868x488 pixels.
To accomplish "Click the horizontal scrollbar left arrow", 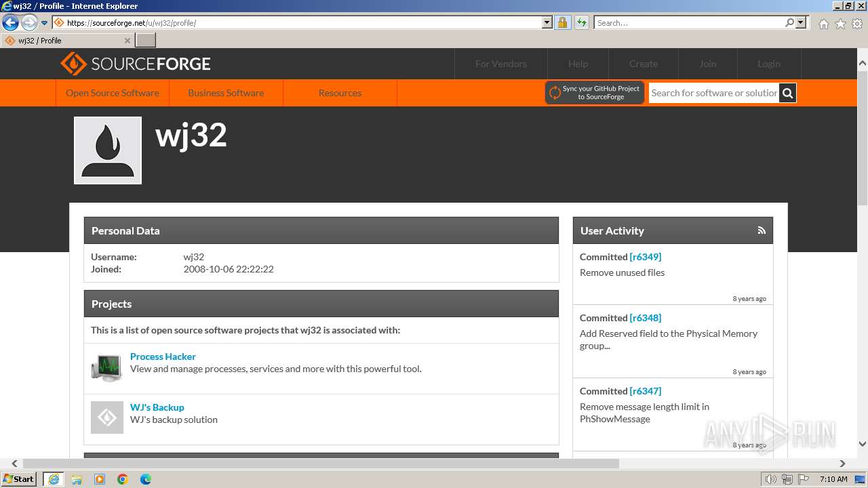I will (15, 464).
